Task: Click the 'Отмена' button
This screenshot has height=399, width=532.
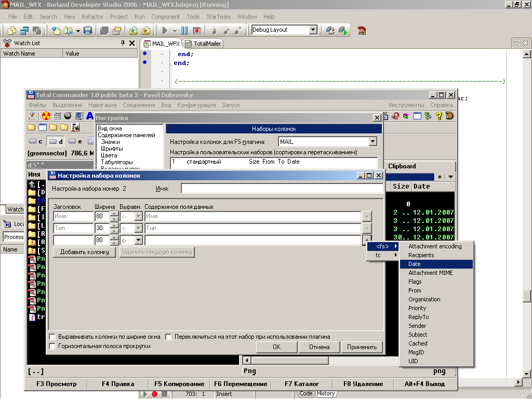Action: tap(320, 347)
